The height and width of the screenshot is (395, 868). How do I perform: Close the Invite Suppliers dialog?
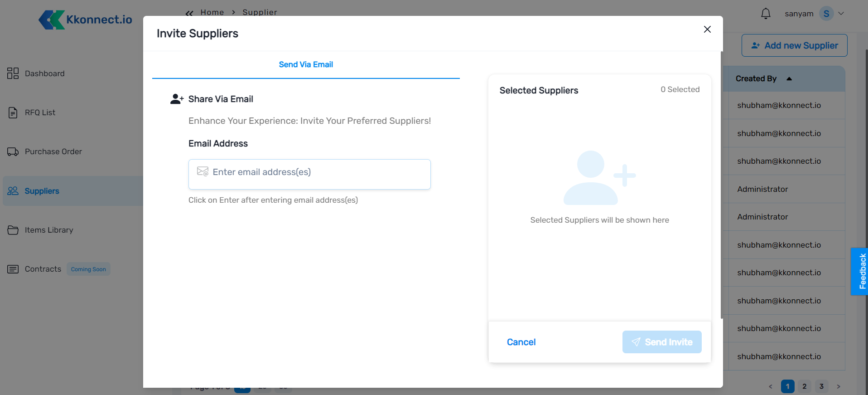pos(707,29)
